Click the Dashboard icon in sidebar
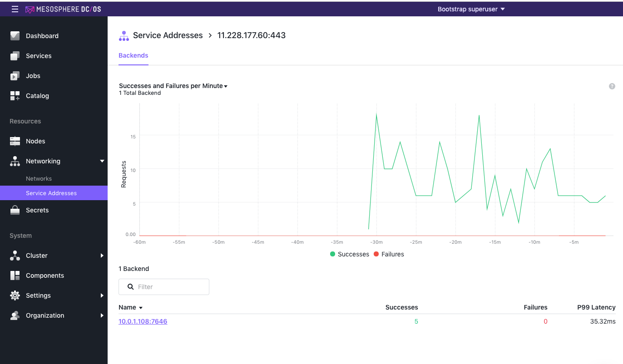The width and height of the screenshot is (623, 364). coord(15,36)
